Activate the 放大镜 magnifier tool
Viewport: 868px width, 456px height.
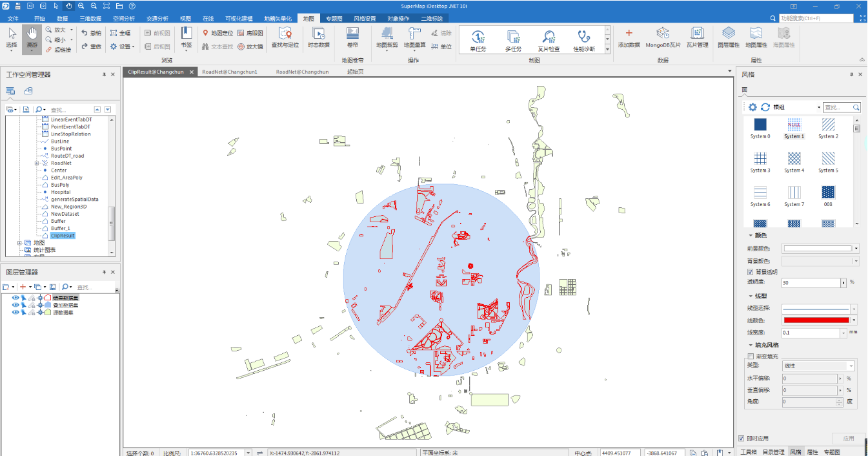(x=250, y=47)
